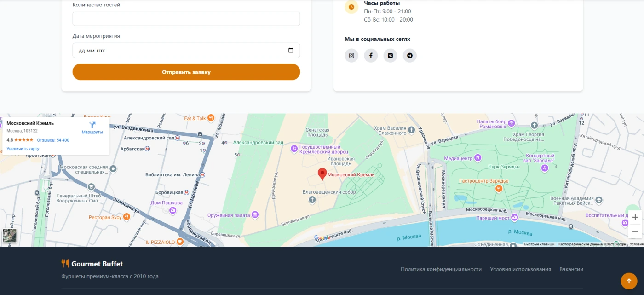This screenshot has height=295, width=644.
Task: Click Фуршеты премиум-класса с 2010 года tagline
Action: [110, 276]
